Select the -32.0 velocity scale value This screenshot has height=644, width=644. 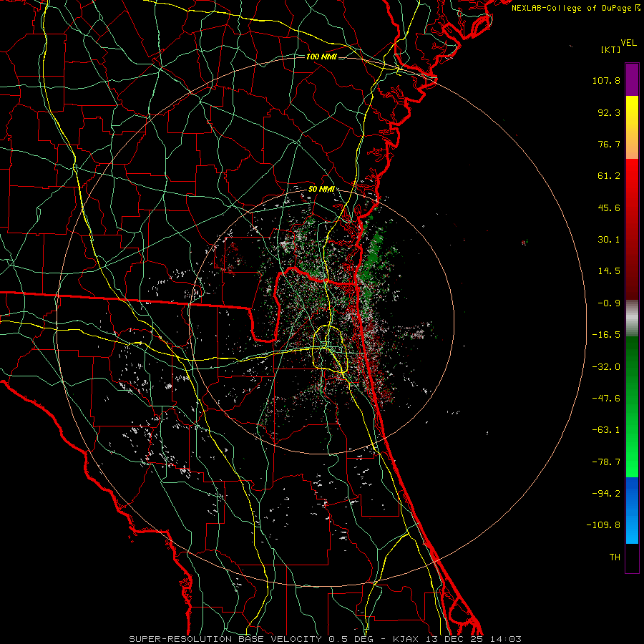(606, 367)
